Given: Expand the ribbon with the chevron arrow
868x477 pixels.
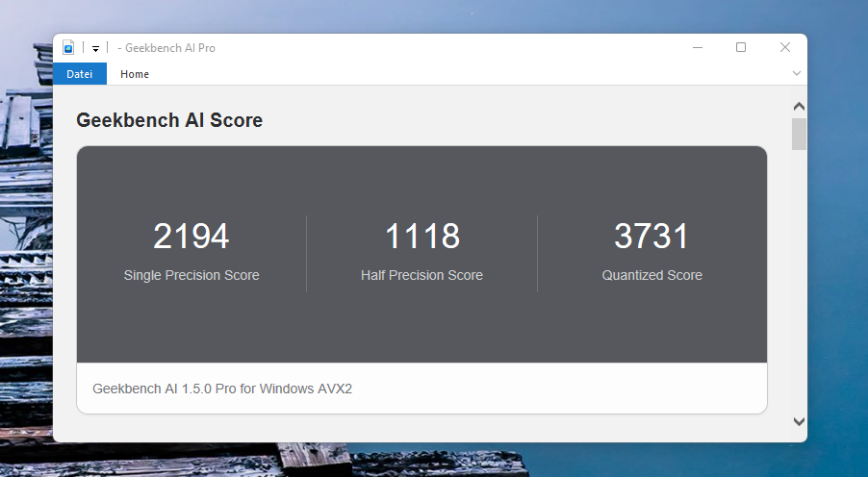Looking at the screenshot, I should [x=797, y=73].
